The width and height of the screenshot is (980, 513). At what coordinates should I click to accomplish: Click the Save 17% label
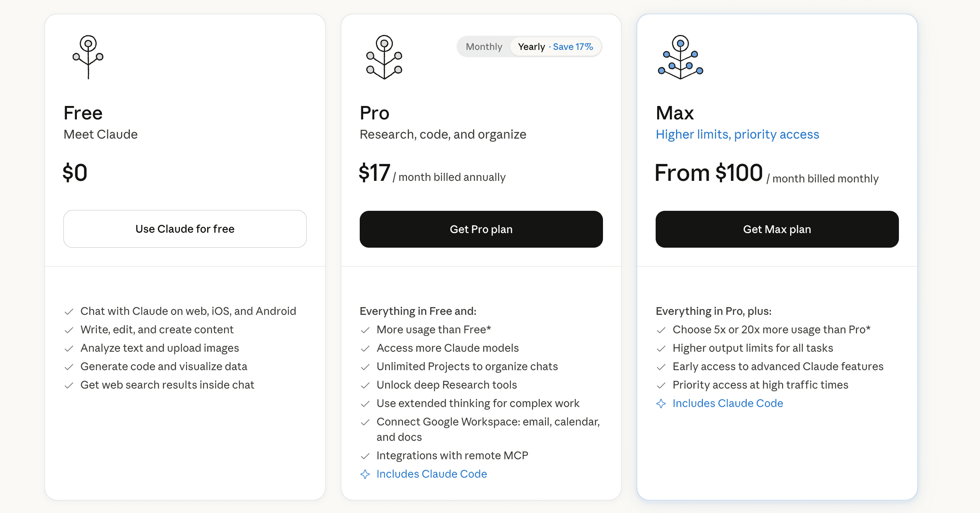click(573, 46)
